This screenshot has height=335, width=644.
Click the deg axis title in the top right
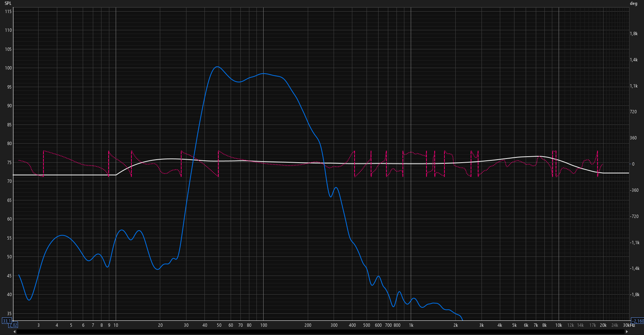coord(634,3)
